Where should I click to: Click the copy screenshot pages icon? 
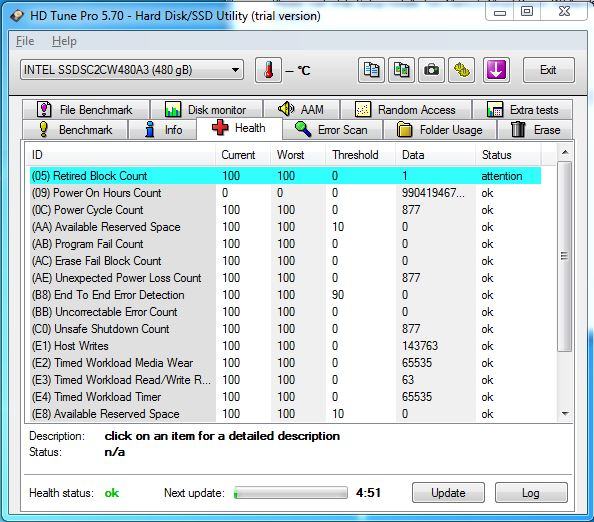(401, 70)
